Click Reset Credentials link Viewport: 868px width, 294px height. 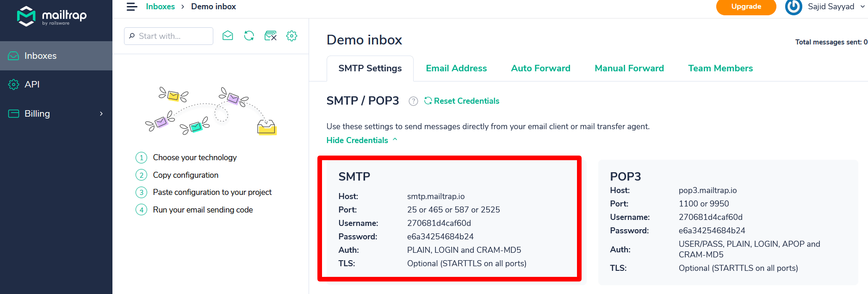[462, 101]
